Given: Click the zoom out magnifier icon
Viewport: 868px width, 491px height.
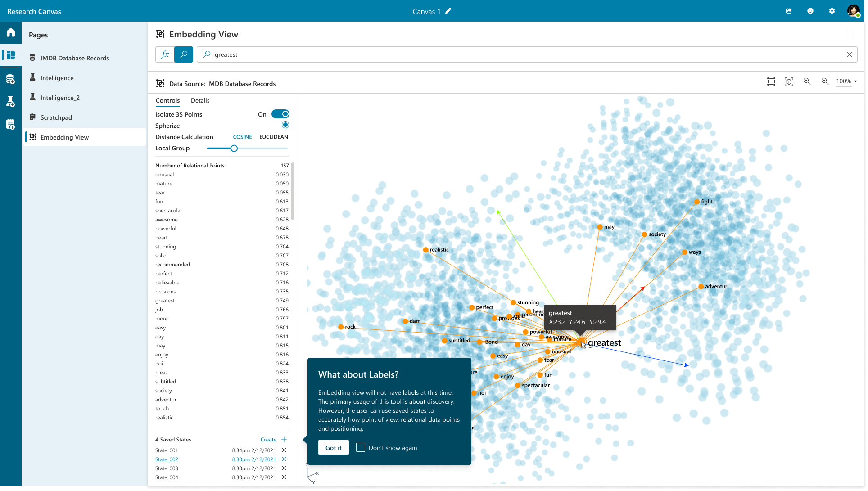Looking at the screenshot, I should pyautogui.click(x=807, y=81).
